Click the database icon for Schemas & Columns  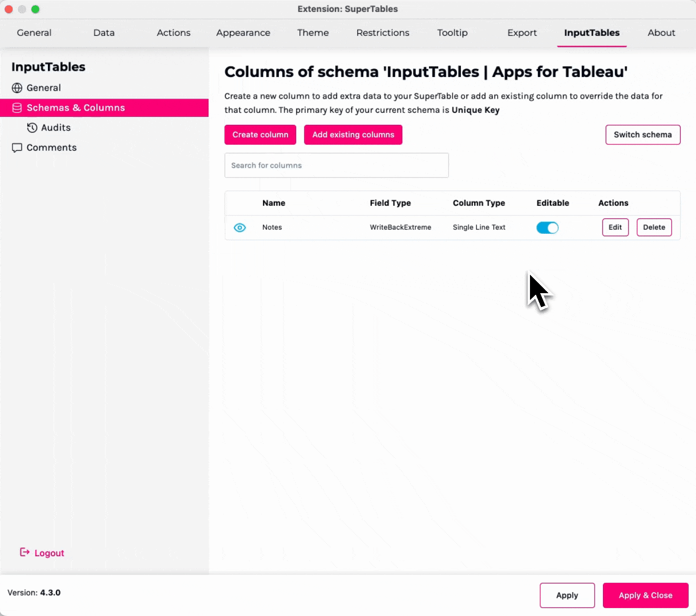pos(17,108)
